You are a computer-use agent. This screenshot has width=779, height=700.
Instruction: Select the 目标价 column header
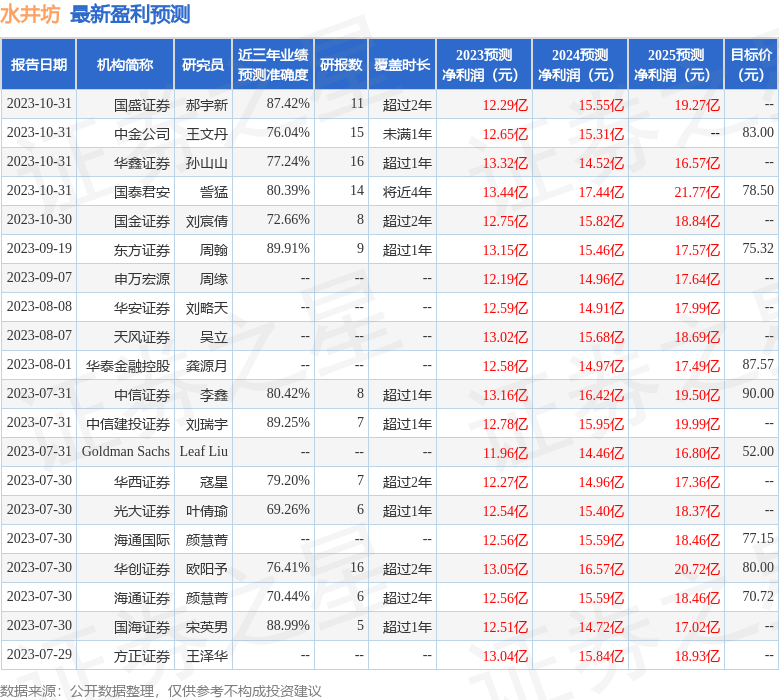751,65
